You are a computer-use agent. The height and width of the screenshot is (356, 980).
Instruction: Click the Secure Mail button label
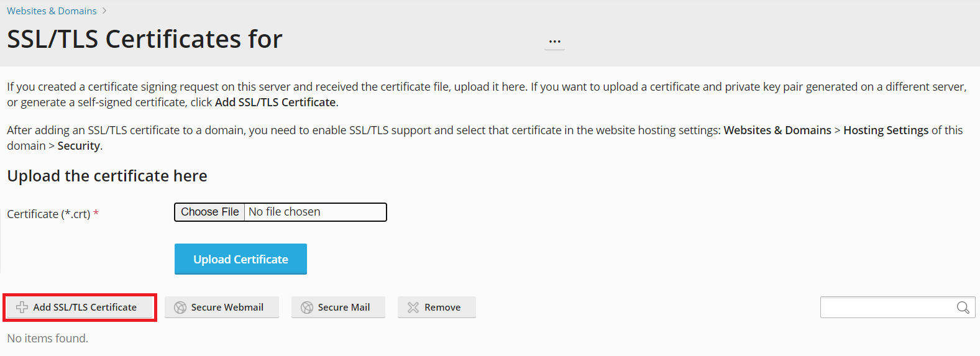pos(344,308)
